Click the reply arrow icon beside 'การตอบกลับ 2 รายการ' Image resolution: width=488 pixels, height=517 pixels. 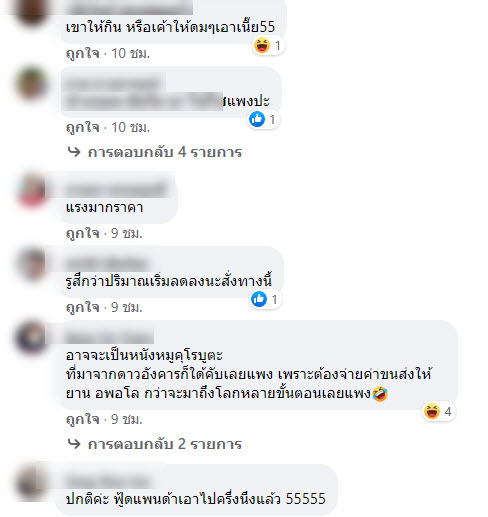coord(74,444)
